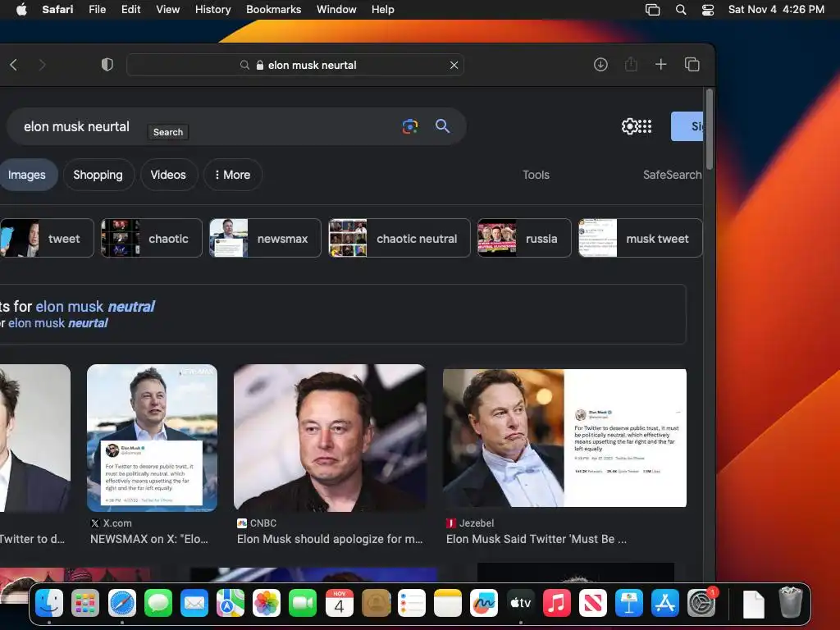Click the Sign in button
840x630 pixels.
pyautogui.click(x=687, y=126)
